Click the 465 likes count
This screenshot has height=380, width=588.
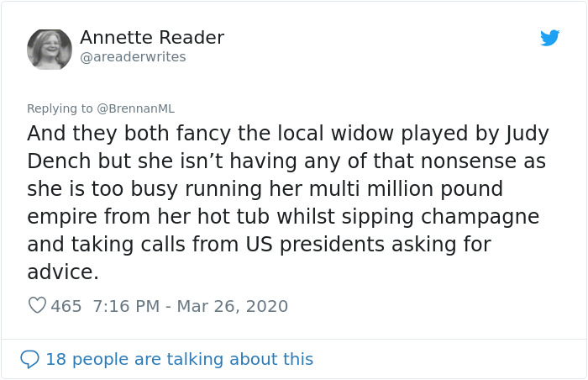pyautogui.click(x=66, y=306)
